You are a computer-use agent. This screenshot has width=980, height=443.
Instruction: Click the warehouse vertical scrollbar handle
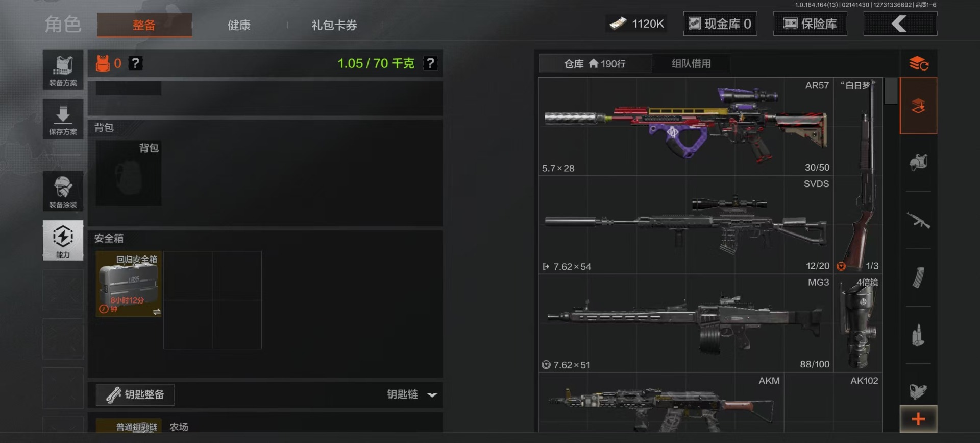891,91
